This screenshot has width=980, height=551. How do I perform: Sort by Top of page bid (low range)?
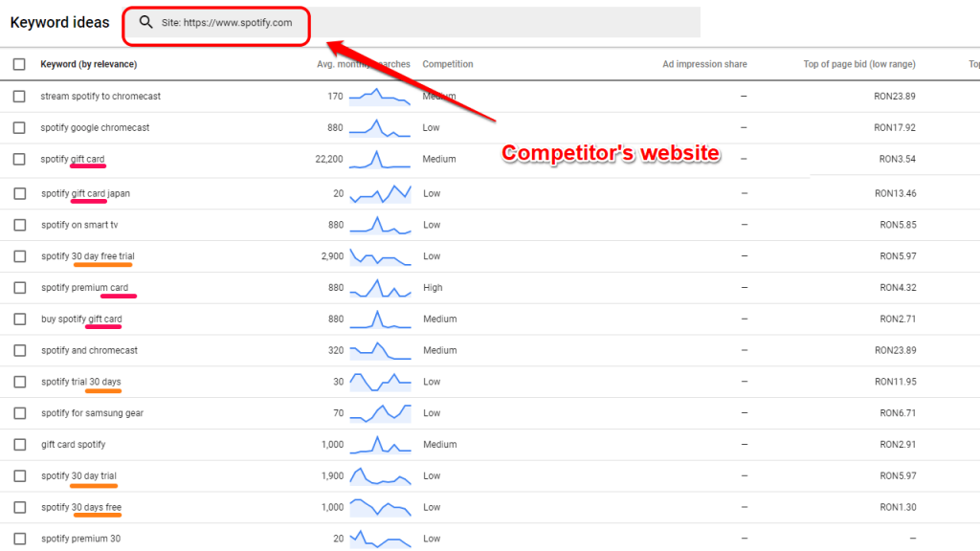pyautogui.click(x=859, y=64)
